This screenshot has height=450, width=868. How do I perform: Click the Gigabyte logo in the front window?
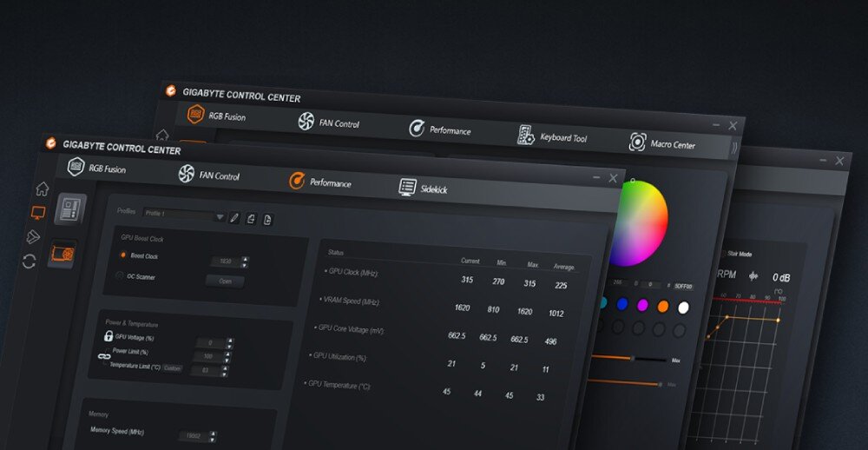pyautogui.click(x=51, y=143)
